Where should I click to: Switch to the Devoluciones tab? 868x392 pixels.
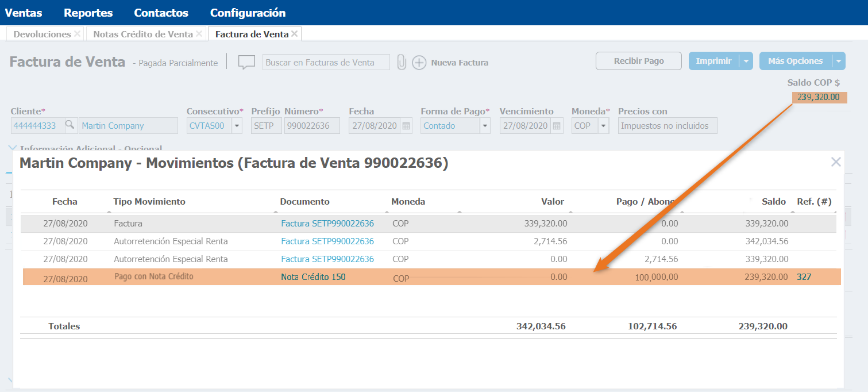[x=42, y=34]
